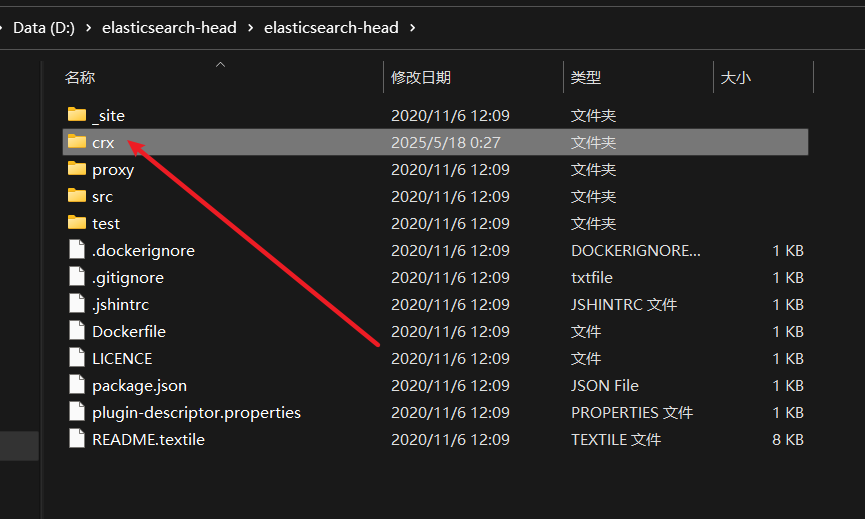Expand chevron after first elasticsearch-head breadcrumb
The image size is (865, 519).
click(x=250, y=28)
